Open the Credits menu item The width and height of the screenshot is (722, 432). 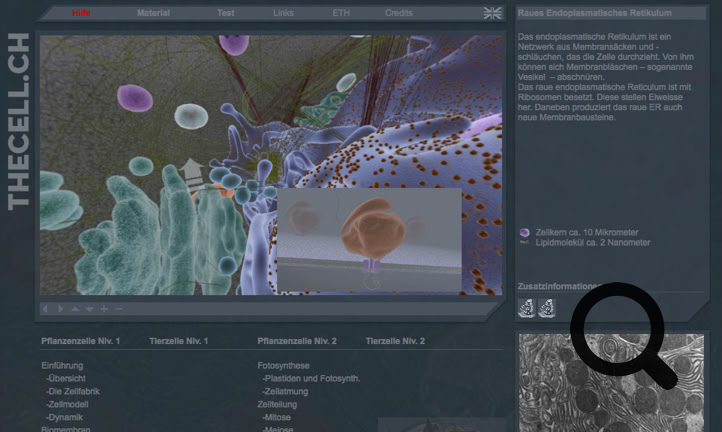(x=398, y=13)
